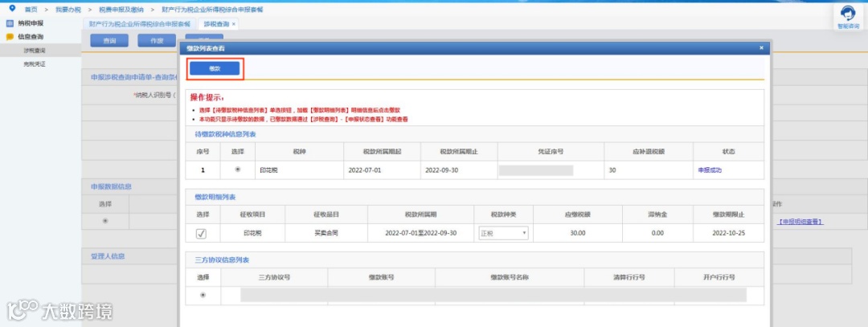Screen dimensions: 868x327
Task: Click the 财产行为税企业所得税综合申报套餐 breadcrumb item
Action: 212,10
